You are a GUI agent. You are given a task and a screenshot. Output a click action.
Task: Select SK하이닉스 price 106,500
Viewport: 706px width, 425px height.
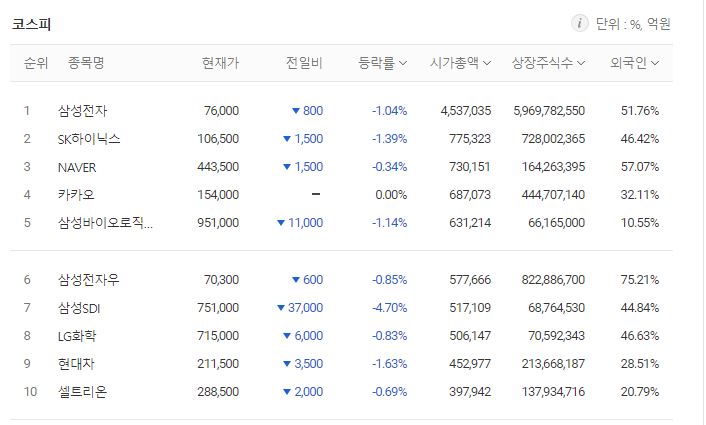click(x=218, y=139)
